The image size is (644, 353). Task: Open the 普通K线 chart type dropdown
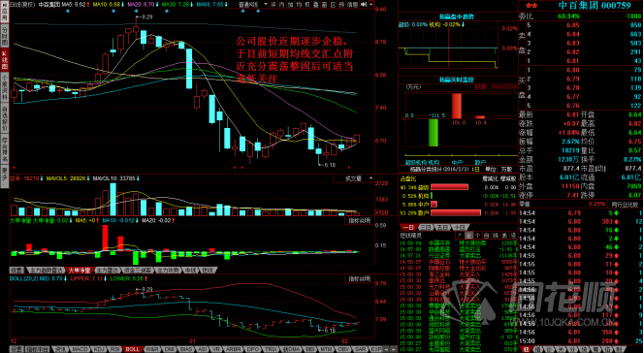pos(253,5)
